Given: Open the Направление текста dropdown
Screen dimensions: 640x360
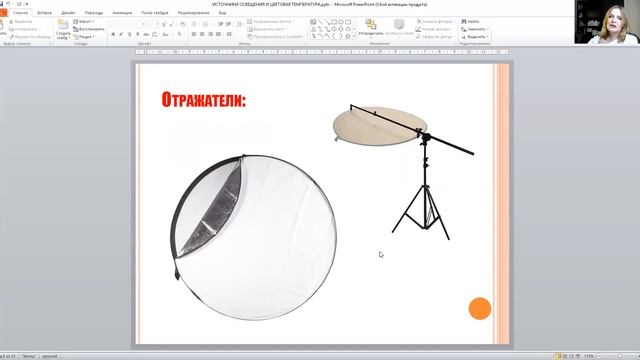Looking at the screenshot, I should pos(271,21).
